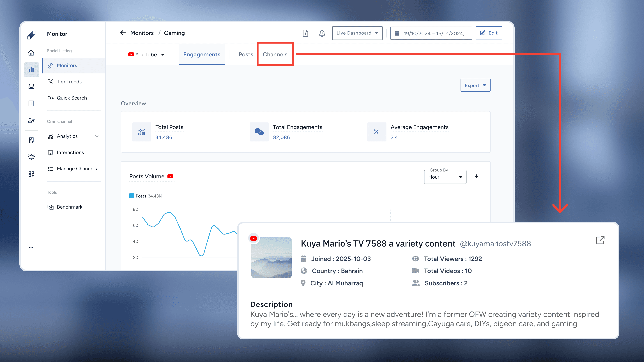This screenshot has width=644, height=362.
Task: Switch to the Channels tab
Action: pyautogui.click(x=275, y=54)
